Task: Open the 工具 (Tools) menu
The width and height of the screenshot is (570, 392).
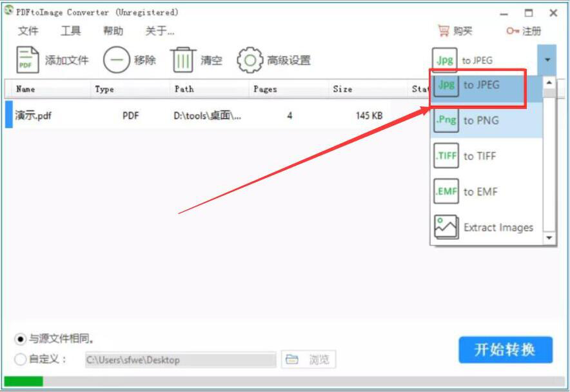Action: 70,31
